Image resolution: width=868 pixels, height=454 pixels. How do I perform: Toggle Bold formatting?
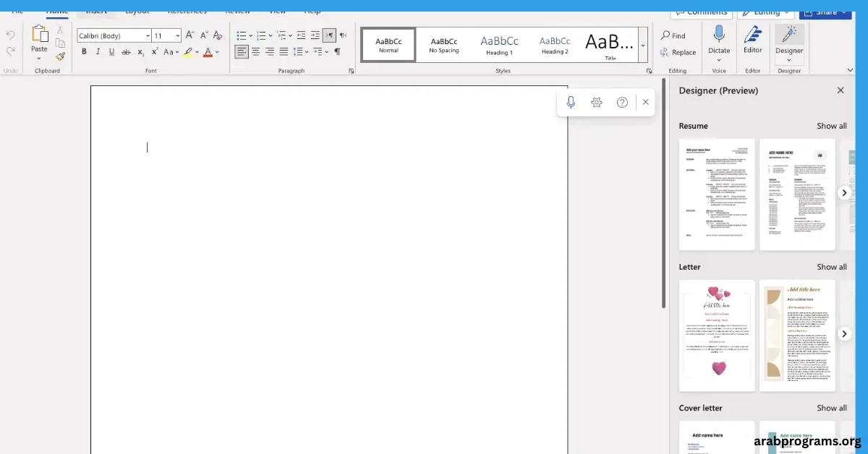(84, 52)
